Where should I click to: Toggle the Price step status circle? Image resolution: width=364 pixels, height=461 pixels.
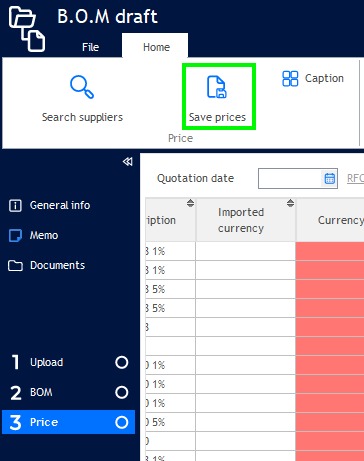pyautogui.click(x=122, y=422)
